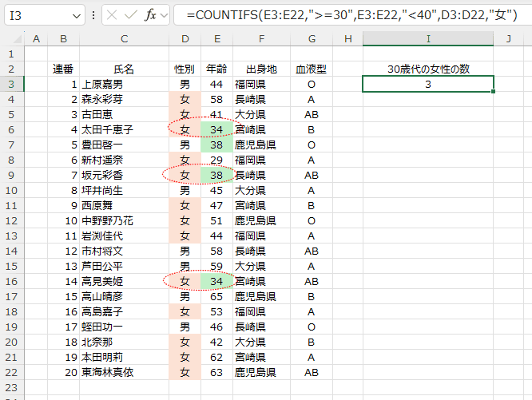Select column E header
Viewport: 532px width, 400px height.
click(x=216, y=38)
